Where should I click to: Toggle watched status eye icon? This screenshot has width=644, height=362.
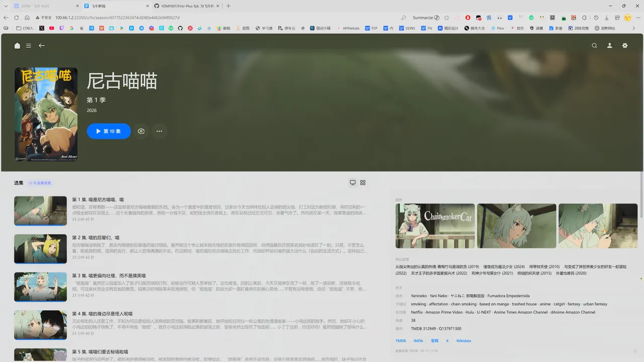tap(141, 131)
